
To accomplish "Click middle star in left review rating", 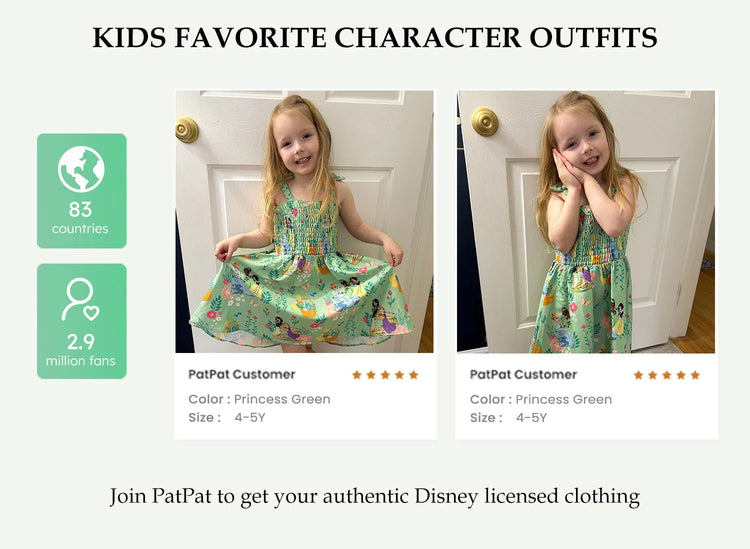I will (385, 375).
